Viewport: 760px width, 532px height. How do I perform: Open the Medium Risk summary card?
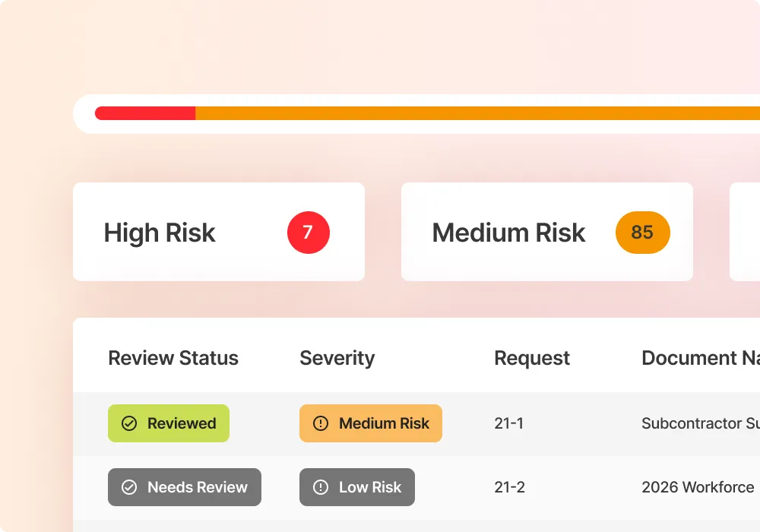click(517, 232)
